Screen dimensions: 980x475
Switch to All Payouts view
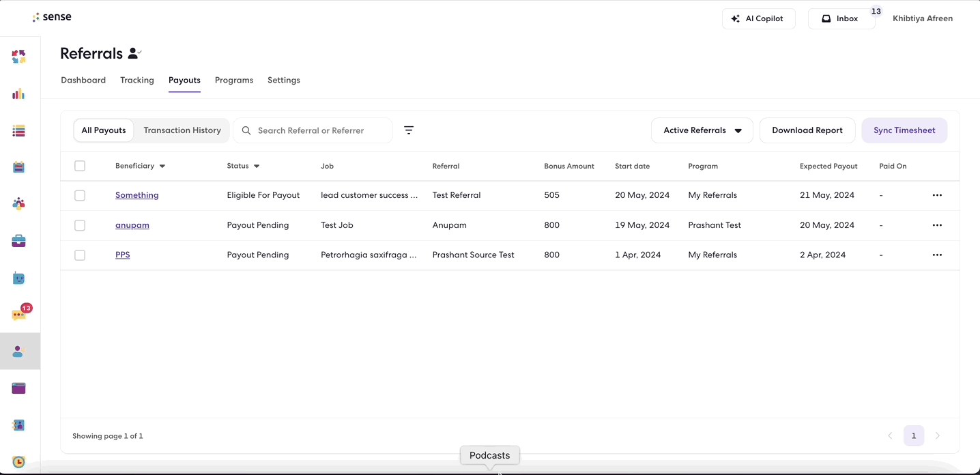[104, 130]
